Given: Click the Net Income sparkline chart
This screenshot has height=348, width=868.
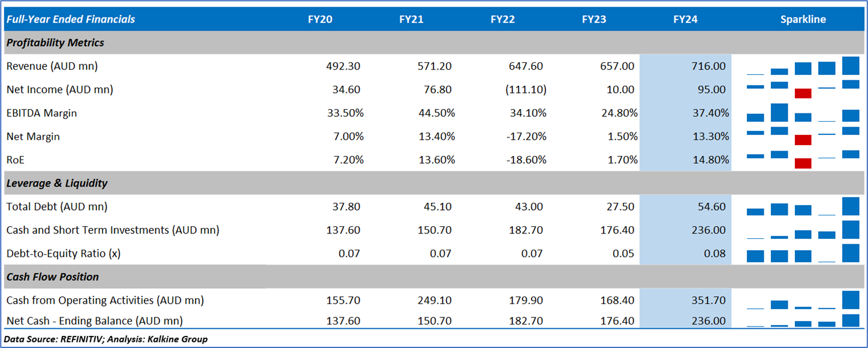Looking at the screenshot, I should [803, 89].
